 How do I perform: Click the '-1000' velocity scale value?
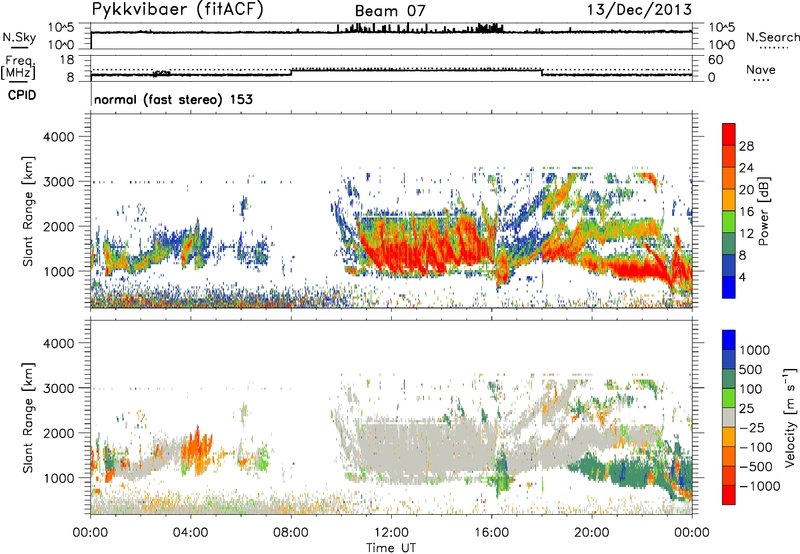click(759, 486)
